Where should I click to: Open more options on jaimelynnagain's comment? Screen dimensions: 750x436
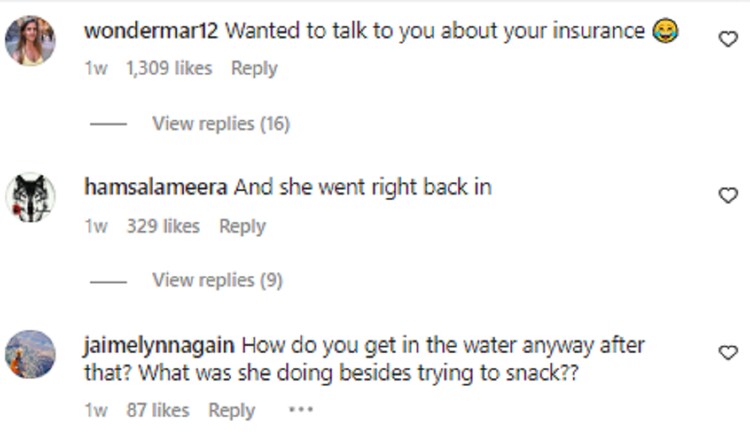300,410
